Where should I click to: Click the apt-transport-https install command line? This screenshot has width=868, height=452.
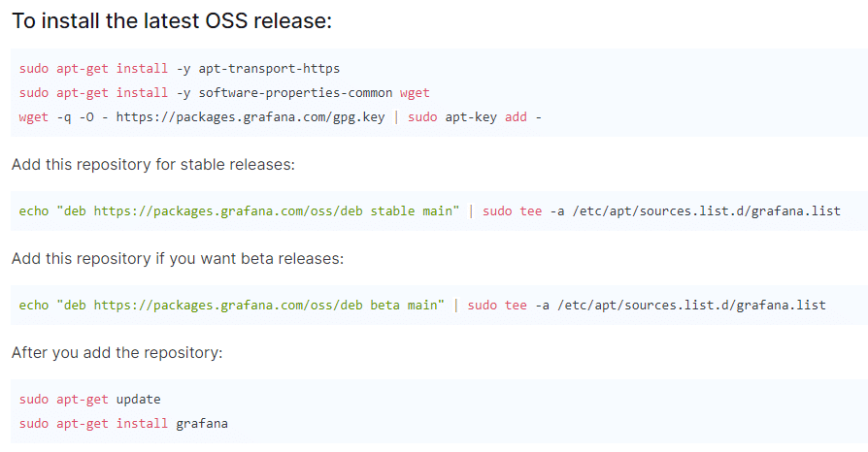click(180, 69)
